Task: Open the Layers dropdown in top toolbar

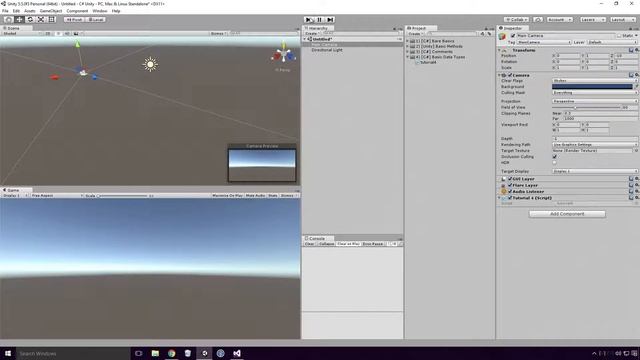Action: point(592,20)
